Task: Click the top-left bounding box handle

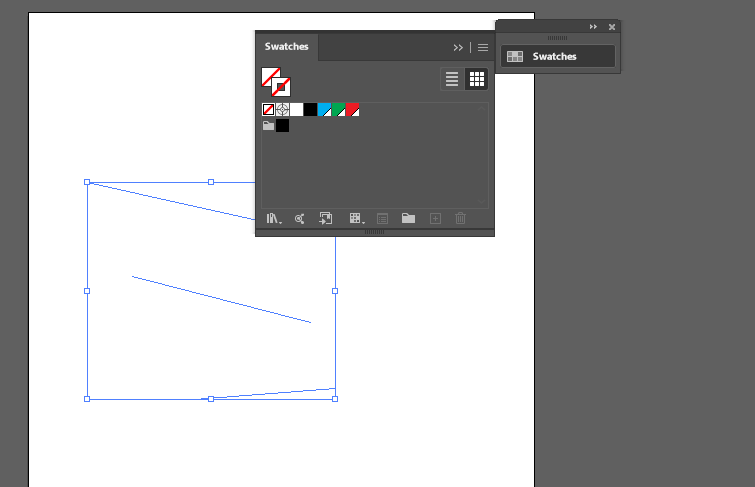Action: (87, 182)
